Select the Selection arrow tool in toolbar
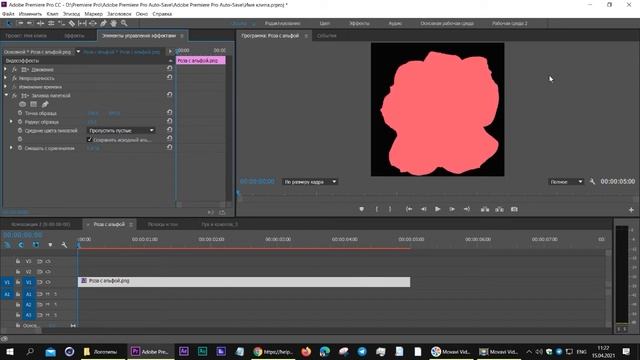The width and height of the screenshot is (640, 360). (9, 24)
